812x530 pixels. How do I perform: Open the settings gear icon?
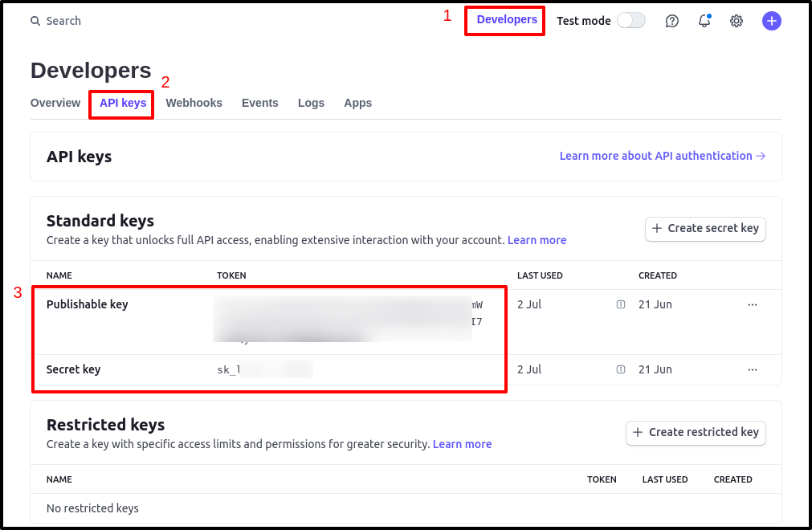pos(737,21)
